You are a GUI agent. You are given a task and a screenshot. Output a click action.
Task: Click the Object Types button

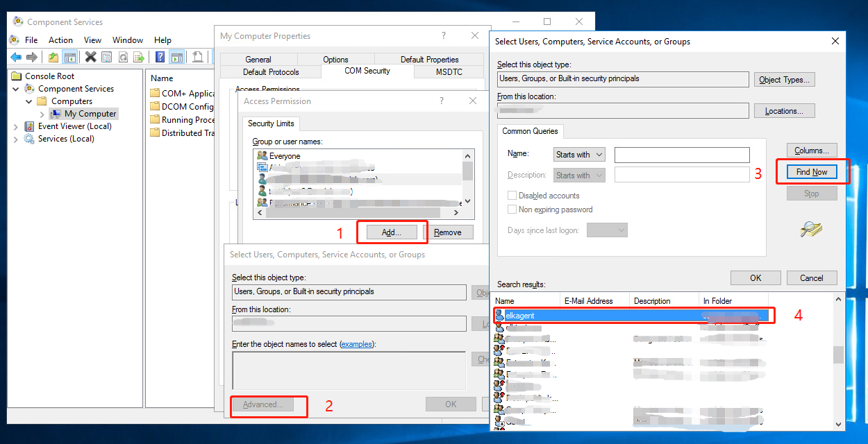(x=784, y=79)
